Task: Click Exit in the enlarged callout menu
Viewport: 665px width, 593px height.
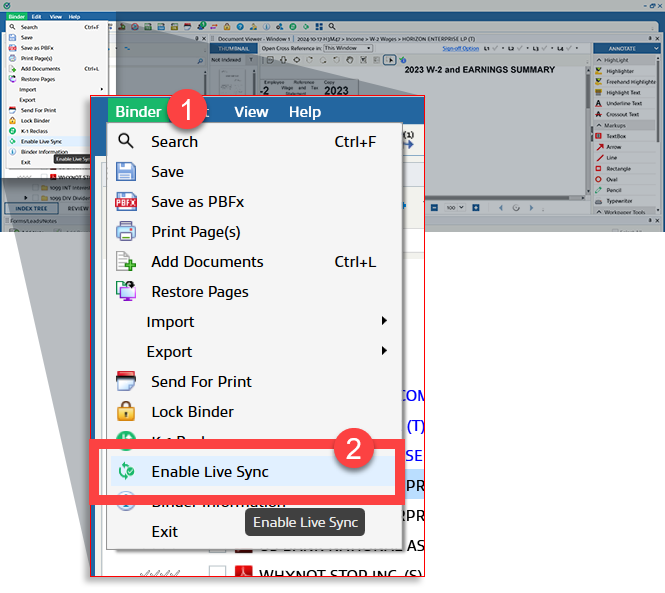Action: click(165, 531)
